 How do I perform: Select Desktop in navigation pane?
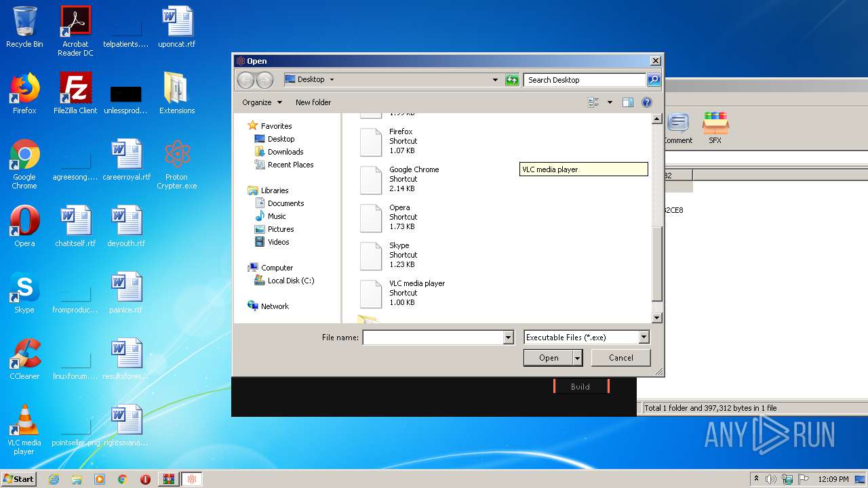coord(275,139)
